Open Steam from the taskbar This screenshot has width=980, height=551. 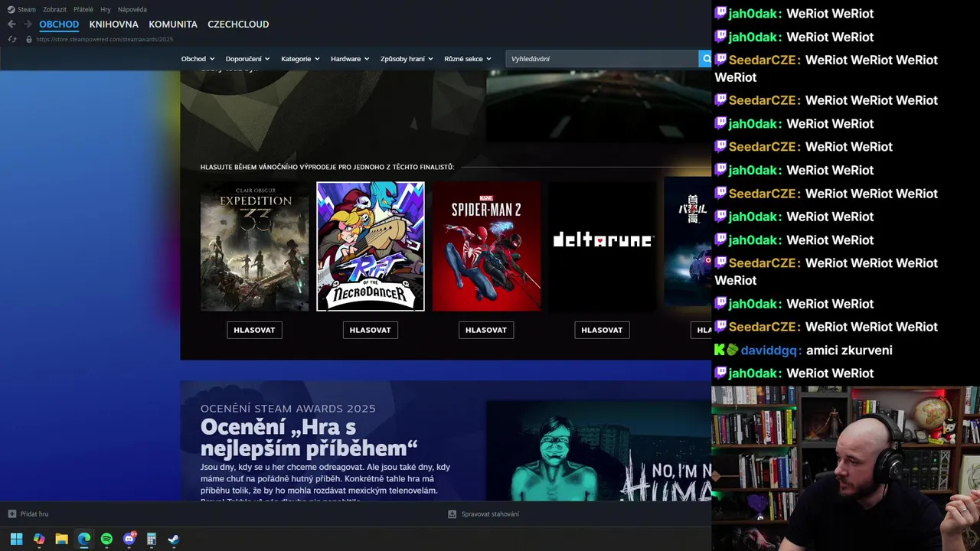(174, 539)
